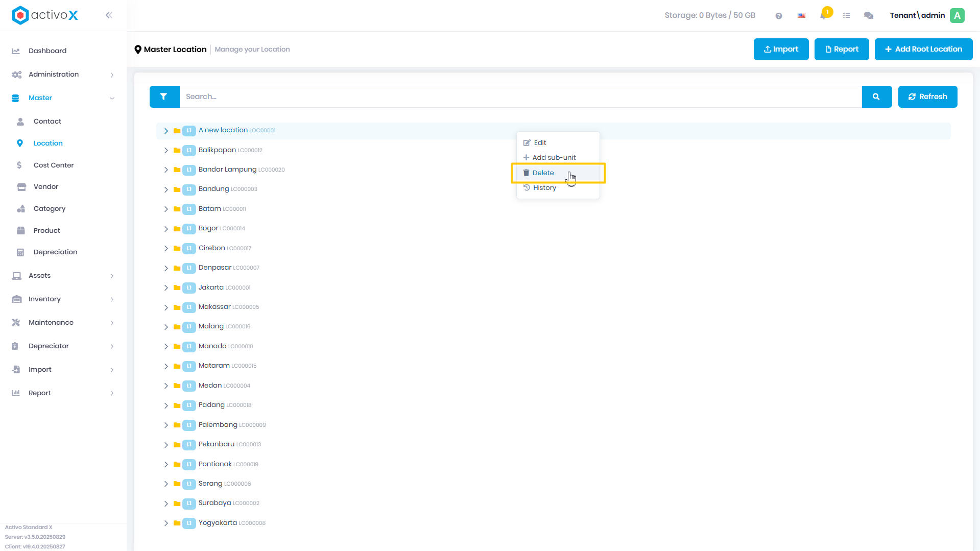Click the Refresh button
This screenshot has width=980, height=551.
tap(927, 97)
